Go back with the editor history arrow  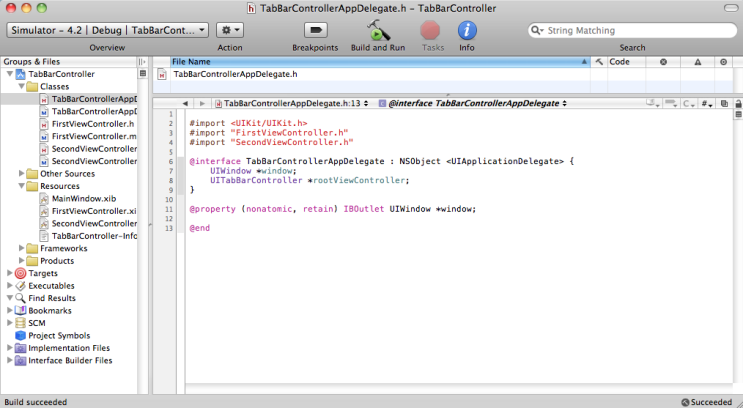coord(185,103)
